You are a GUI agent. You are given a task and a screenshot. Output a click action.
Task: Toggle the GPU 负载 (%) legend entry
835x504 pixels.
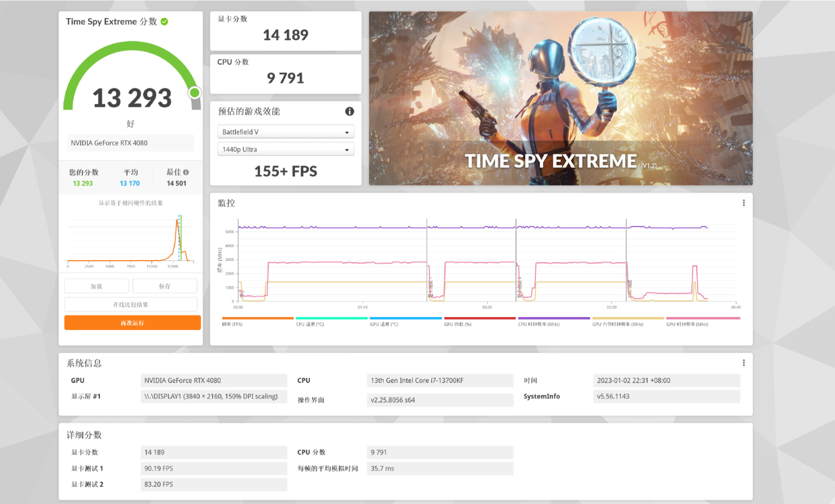[480, 322]
